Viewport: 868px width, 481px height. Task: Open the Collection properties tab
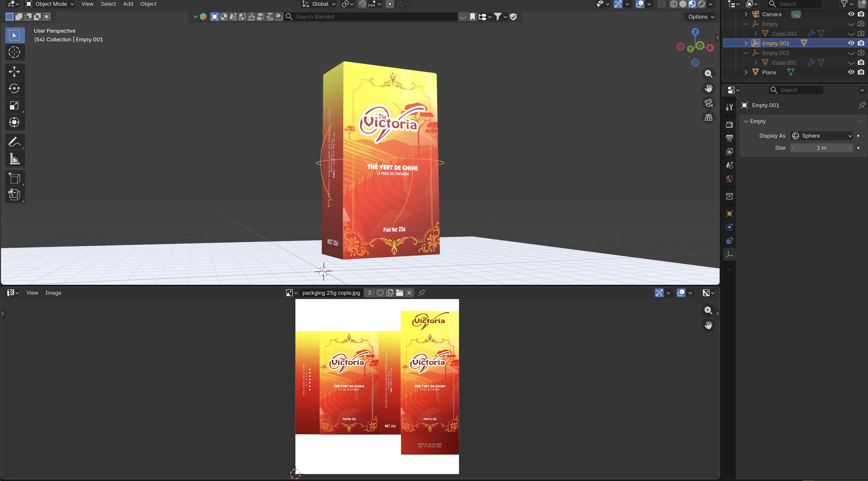pyautogui.click(x=729, y=196)
